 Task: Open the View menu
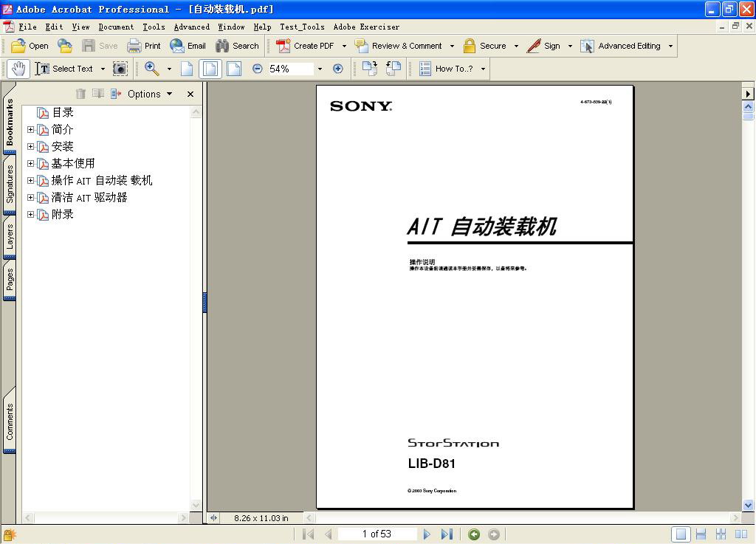coord(80,27)
